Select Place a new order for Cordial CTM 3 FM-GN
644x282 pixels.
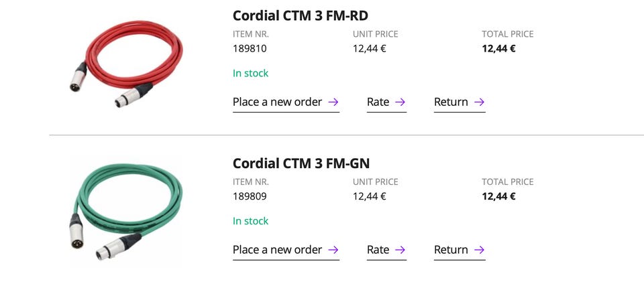pyautogui.click(x=278, y=250)
